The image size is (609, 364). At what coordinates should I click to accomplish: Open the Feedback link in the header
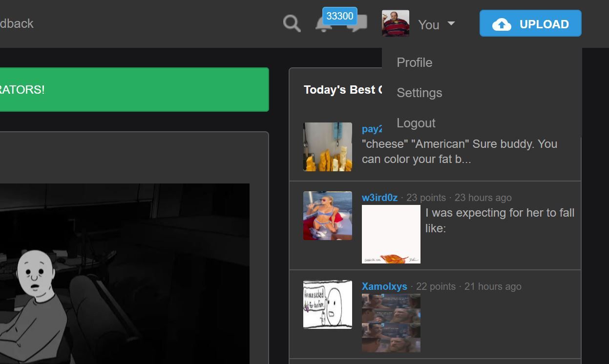[17, 23]
